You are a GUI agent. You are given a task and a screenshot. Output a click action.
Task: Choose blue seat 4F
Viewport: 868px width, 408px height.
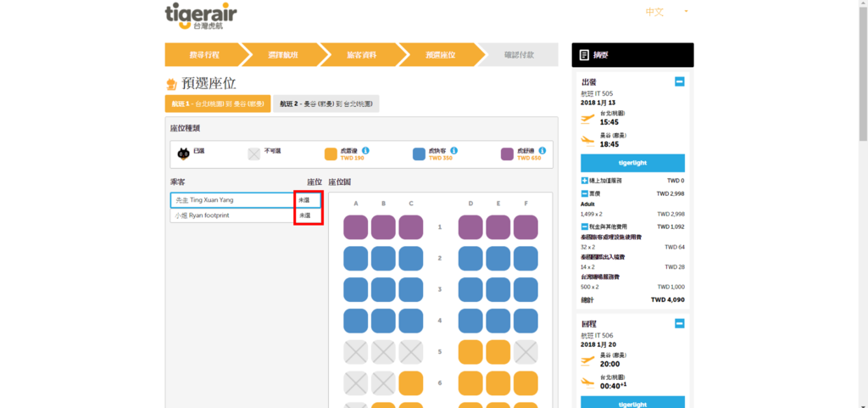pos(526,321)
